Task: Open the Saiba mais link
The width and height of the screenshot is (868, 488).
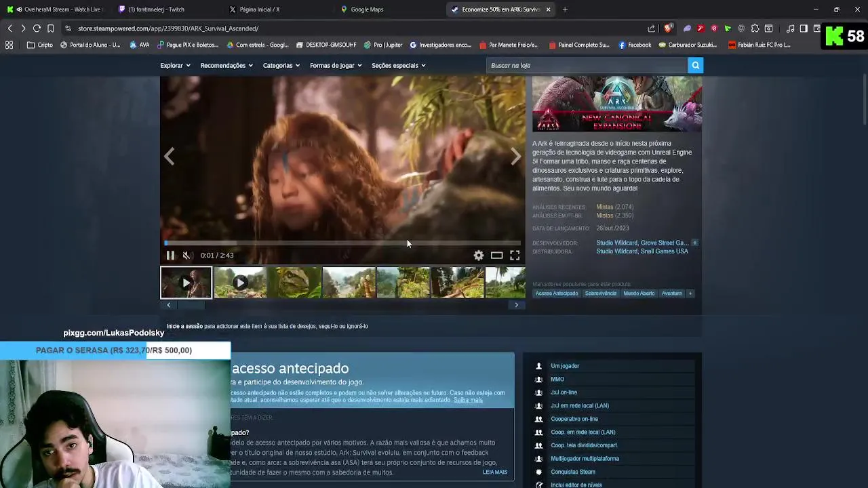Action: pyautogui.click(x=468, y=400)
